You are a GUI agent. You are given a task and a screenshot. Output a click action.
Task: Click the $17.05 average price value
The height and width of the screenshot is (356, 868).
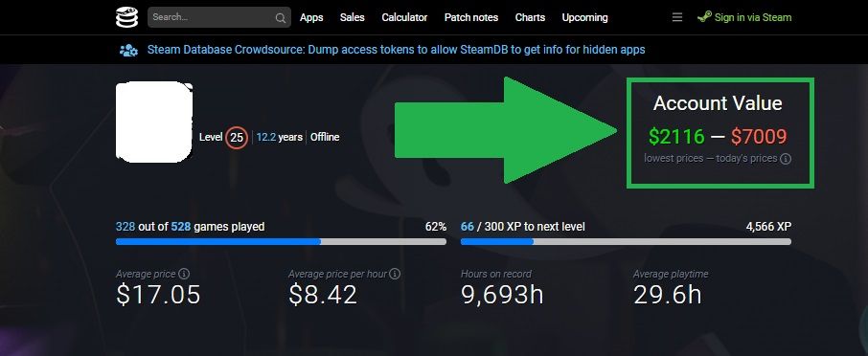coord(158,295)
